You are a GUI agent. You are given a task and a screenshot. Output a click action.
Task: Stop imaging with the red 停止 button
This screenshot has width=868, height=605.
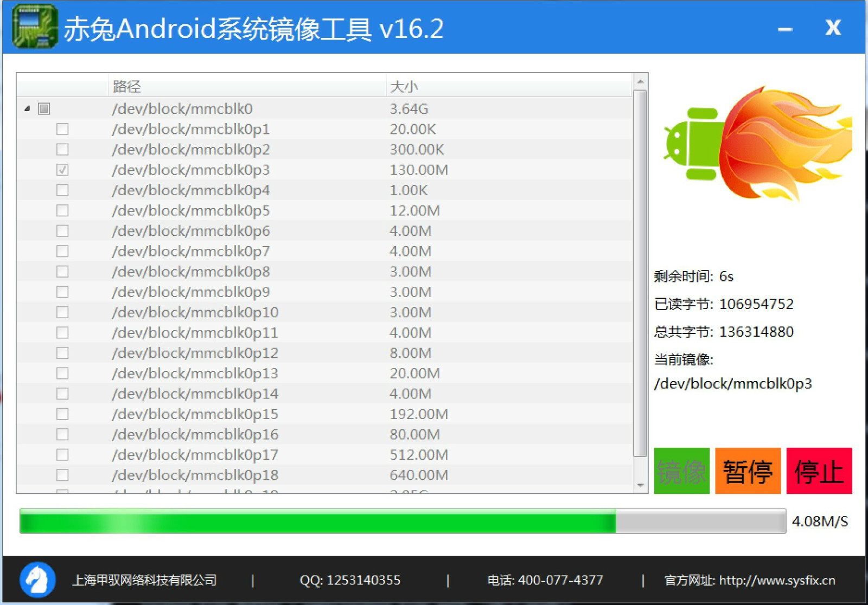point(819,471)
